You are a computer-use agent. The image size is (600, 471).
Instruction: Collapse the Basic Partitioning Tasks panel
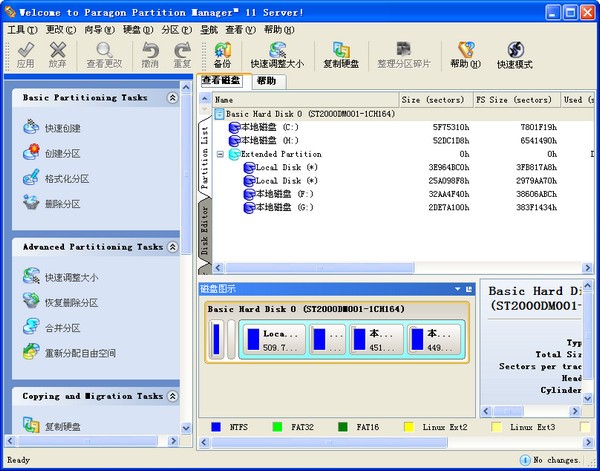coord(173,98)
